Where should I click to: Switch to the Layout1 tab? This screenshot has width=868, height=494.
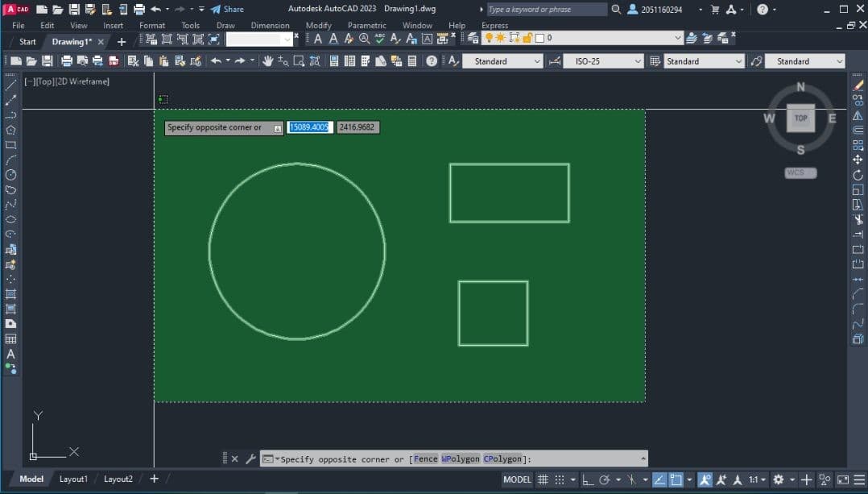[x=73, y=479]
